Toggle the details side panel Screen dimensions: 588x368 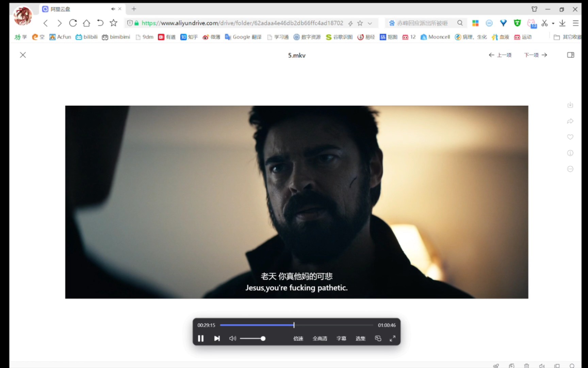pos(571,55)
